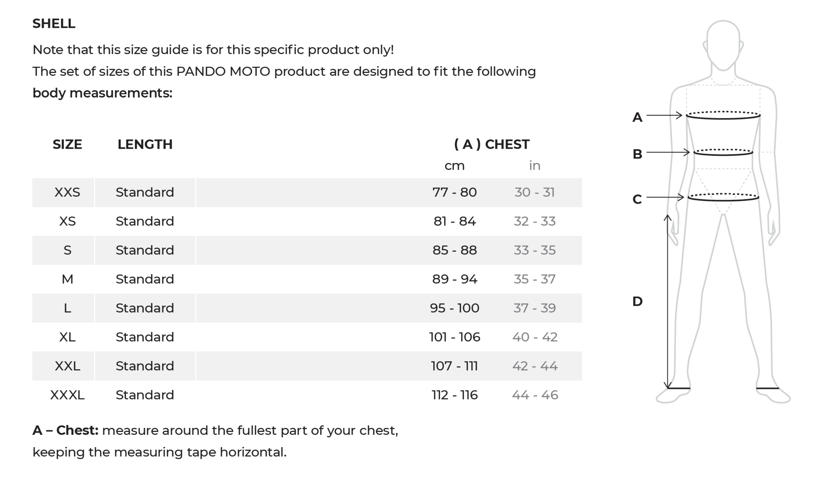Select the ( A ) CHEST column header
The height and width of the screenshot is (504, 823).
coord(492,144)
